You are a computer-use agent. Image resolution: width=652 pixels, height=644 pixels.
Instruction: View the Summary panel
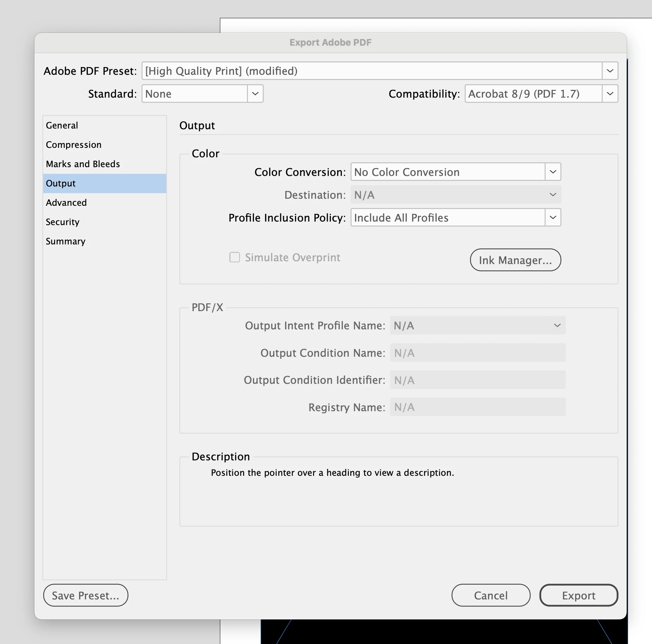point(105,241)
